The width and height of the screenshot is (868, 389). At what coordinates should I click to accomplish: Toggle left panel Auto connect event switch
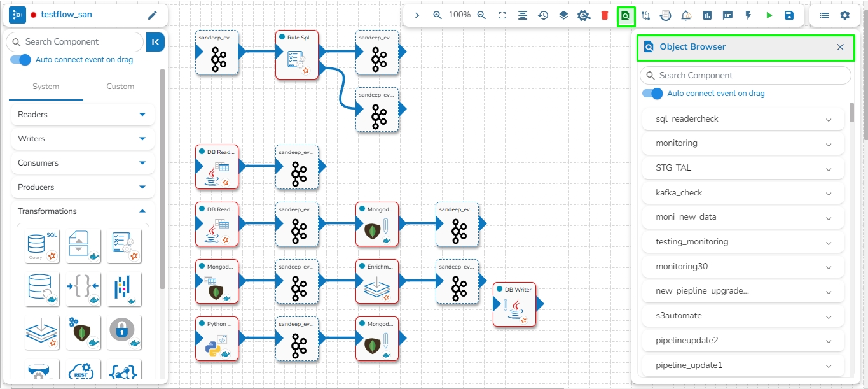coord(20,60)
